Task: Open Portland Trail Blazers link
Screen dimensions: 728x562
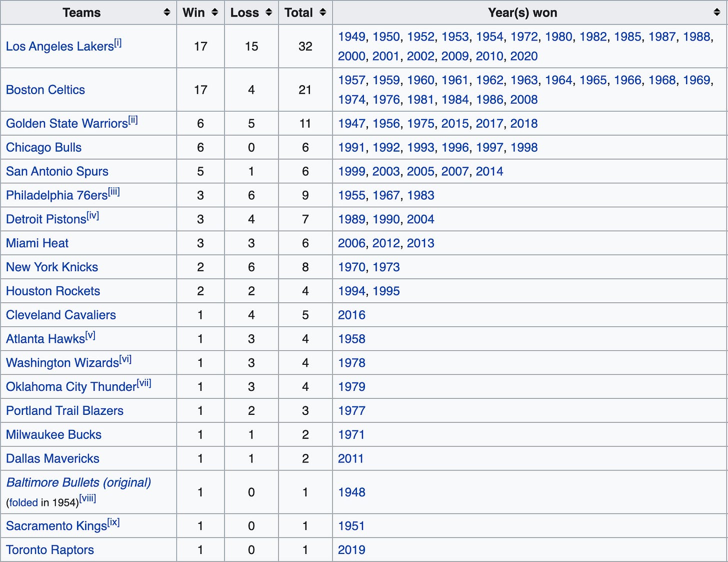Action: click(64, 411)
